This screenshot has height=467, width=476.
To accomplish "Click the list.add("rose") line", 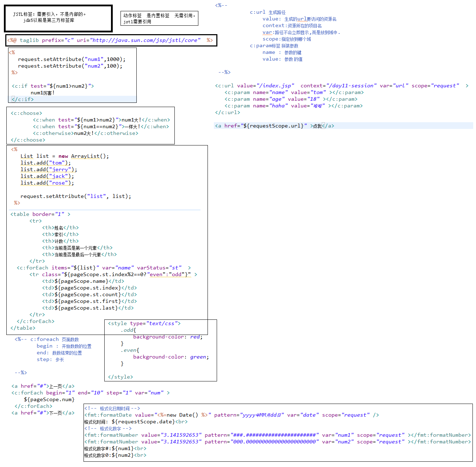I will (x=47, y=183).
